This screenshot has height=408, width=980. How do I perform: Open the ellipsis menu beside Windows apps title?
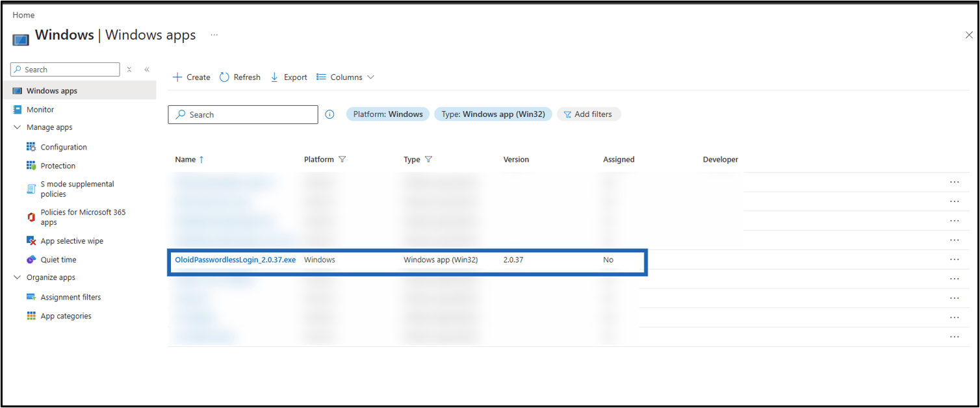(x=214, y=35)
